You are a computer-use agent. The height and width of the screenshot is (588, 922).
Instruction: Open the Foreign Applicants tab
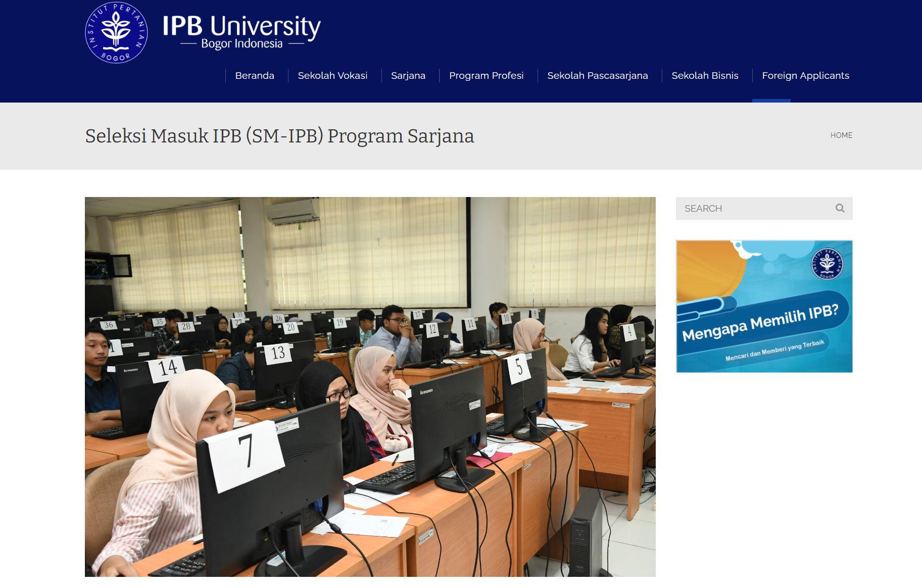point(805,76)
